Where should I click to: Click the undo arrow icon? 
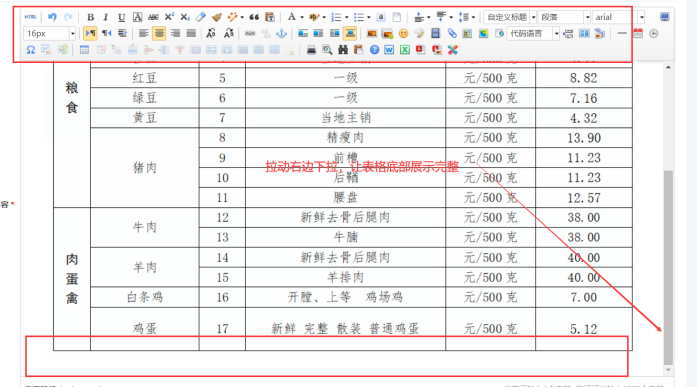point(52,17)
